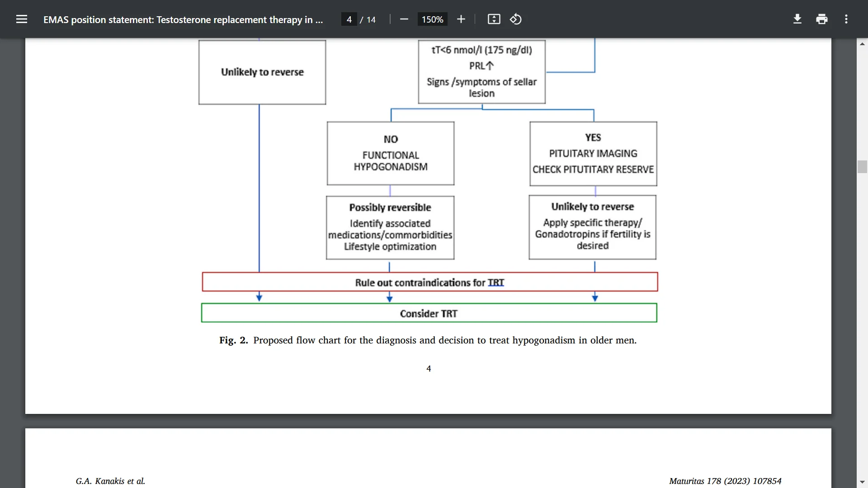Edit the current page number field
The image size is (868, 488).
pos(349,19)
